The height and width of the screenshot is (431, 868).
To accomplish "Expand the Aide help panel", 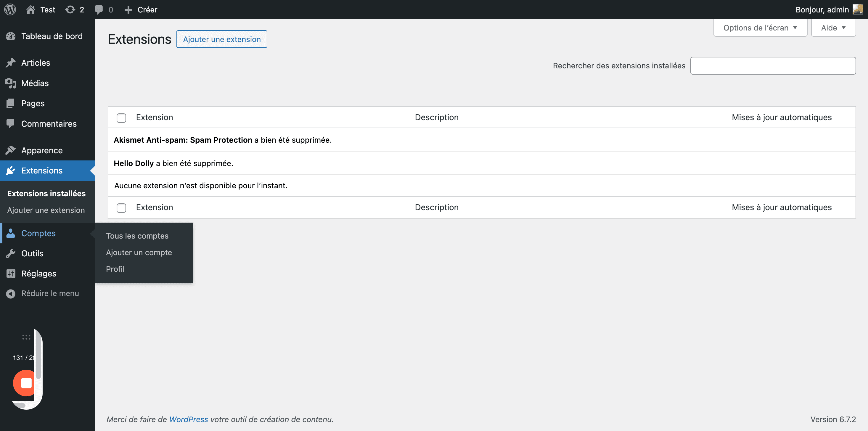I will coord(833,28).
